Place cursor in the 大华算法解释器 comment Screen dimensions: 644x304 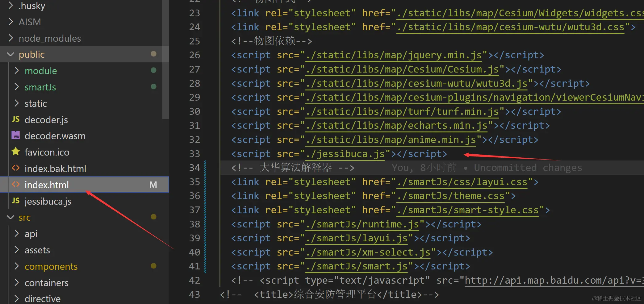[296, 168]
